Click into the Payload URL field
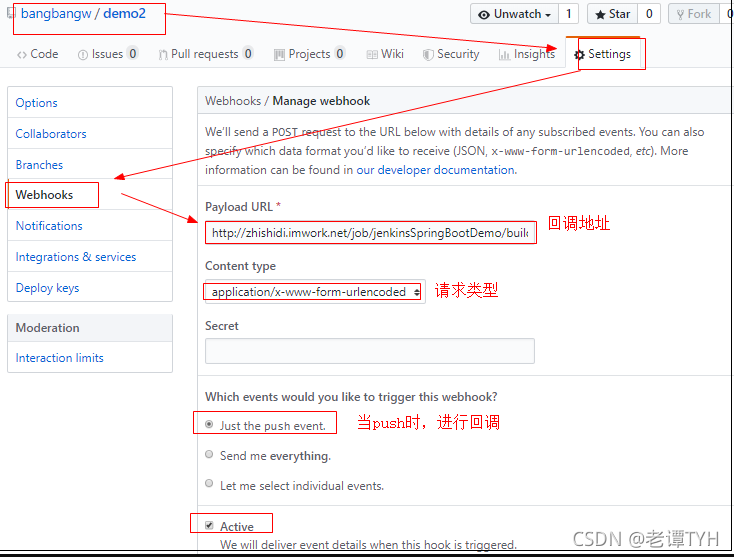734x557 pixels. pyautogui.click(x=370, y=233)
